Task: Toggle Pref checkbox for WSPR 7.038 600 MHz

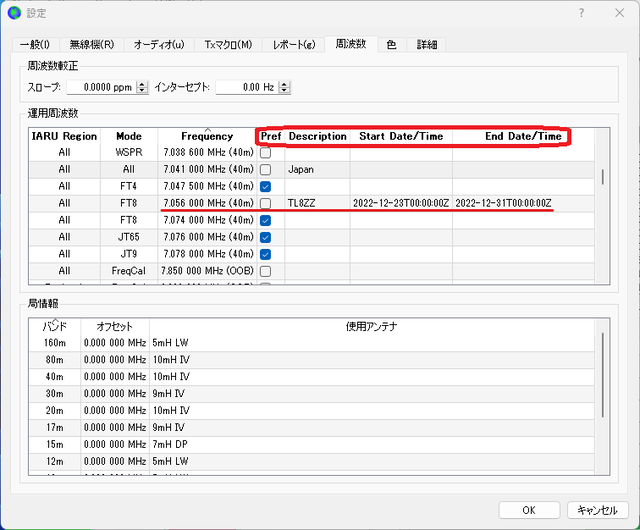Action: (266, 153)
